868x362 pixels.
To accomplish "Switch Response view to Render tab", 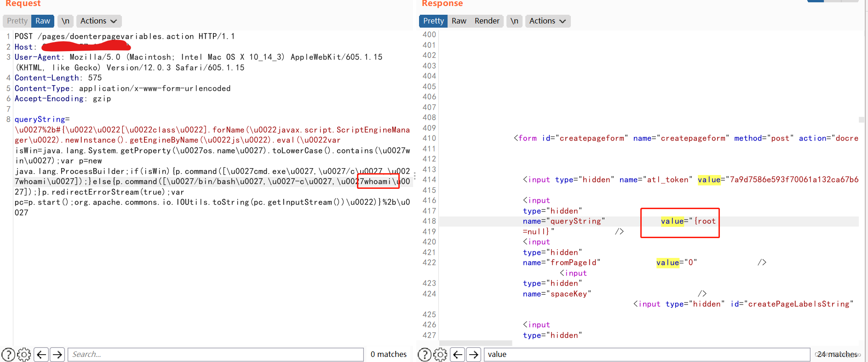I will (487, 21).
